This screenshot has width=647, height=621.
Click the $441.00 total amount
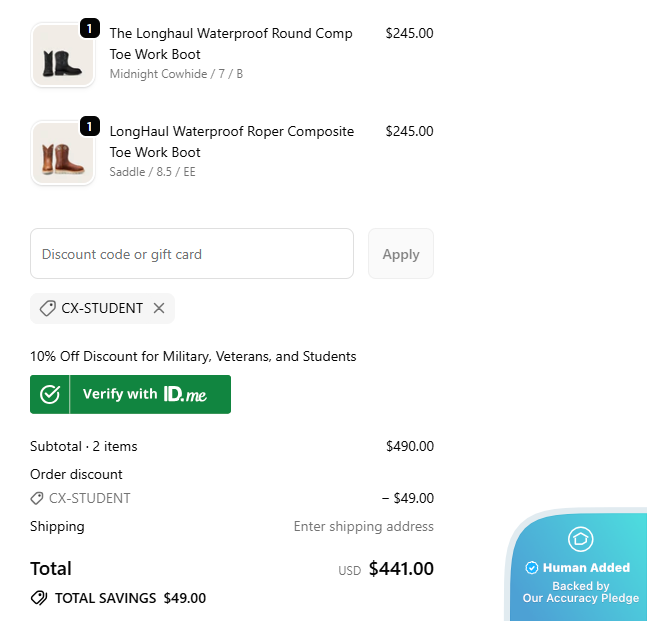[401, 569]
